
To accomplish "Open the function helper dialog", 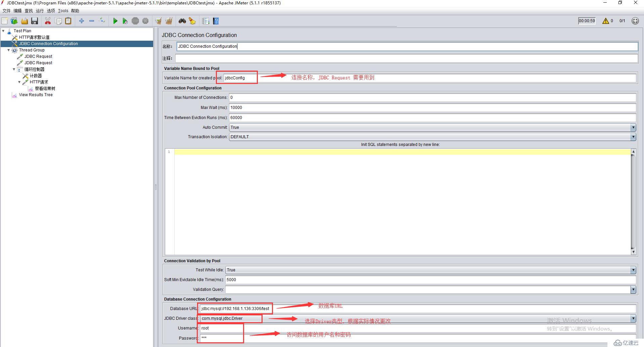I will pyautogui.click(x=205, y=21).
